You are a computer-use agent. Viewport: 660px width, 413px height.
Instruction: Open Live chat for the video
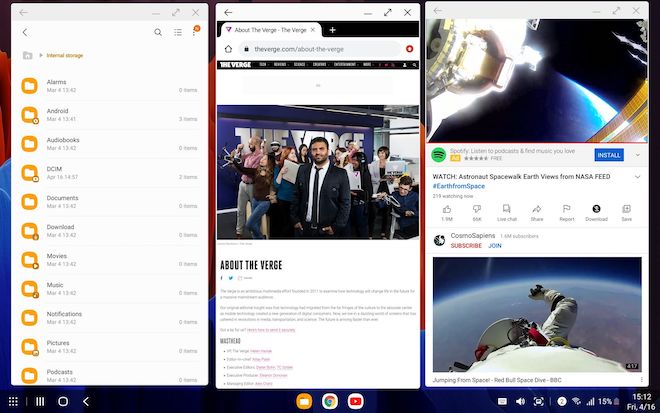click(507, 213)
